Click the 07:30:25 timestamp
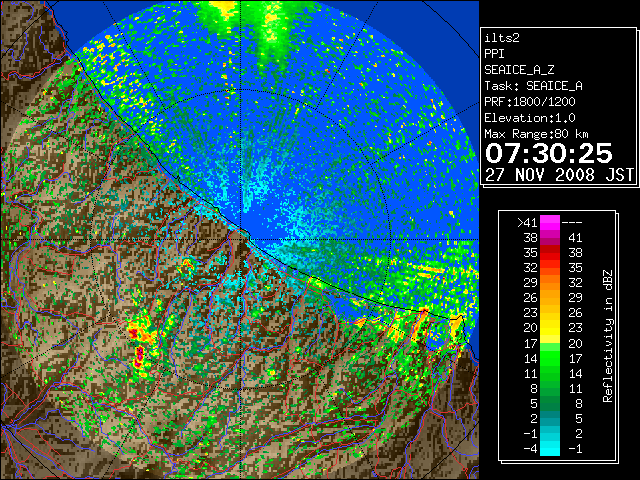This screenshot has height=480, width=640. click(x=549, y=153)
